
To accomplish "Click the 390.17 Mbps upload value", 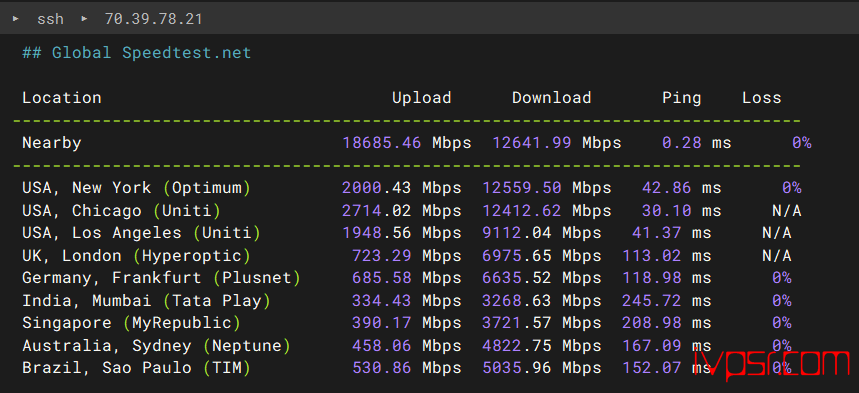I will point(407,323).
